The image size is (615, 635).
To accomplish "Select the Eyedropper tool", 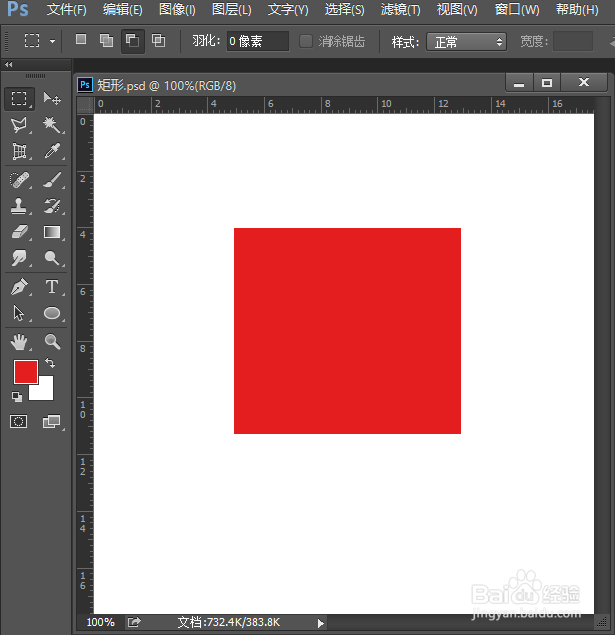I will coord(52,151).
